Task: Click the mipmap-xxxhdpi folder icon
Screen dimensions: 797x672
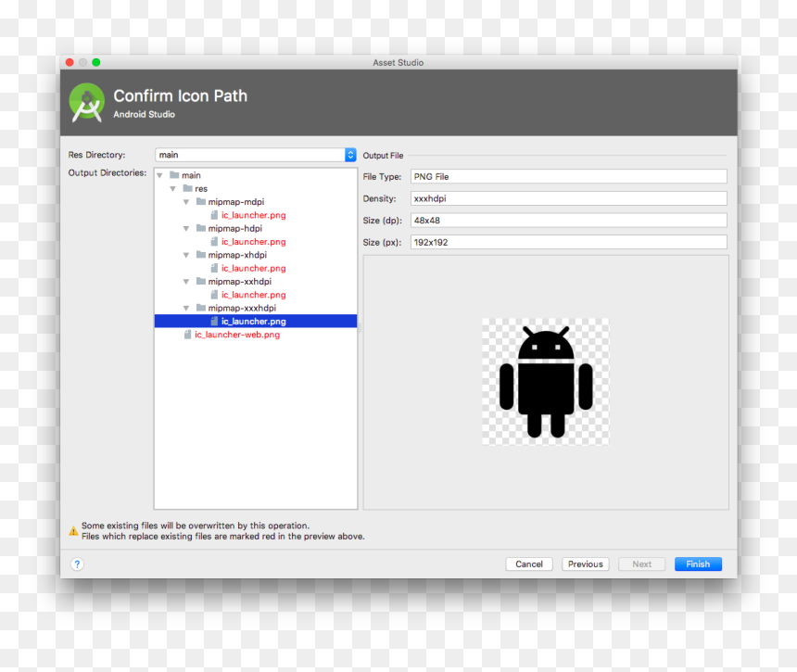Action: tap(201, 307)
